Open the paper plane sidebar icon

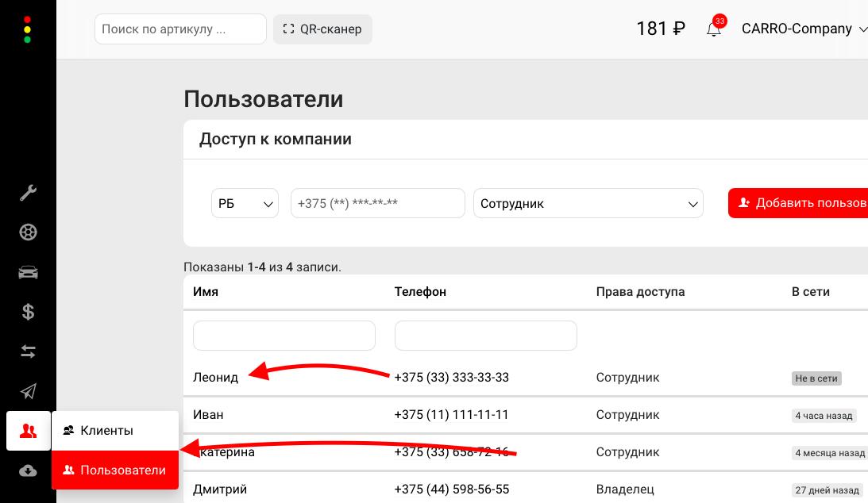29,391
